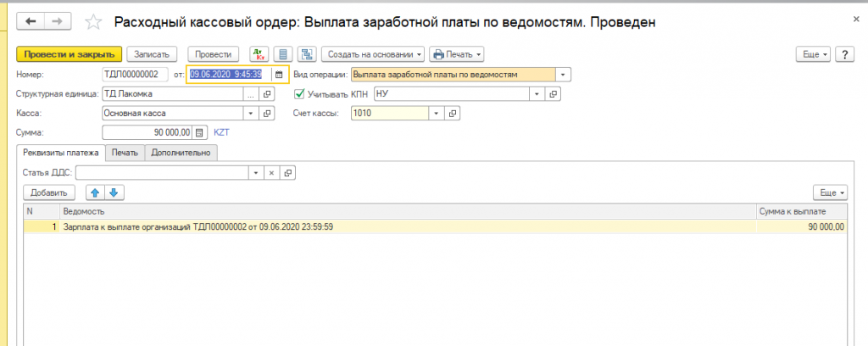
Task: Switch to the Дополнительно tab
Action: point(181,153)
